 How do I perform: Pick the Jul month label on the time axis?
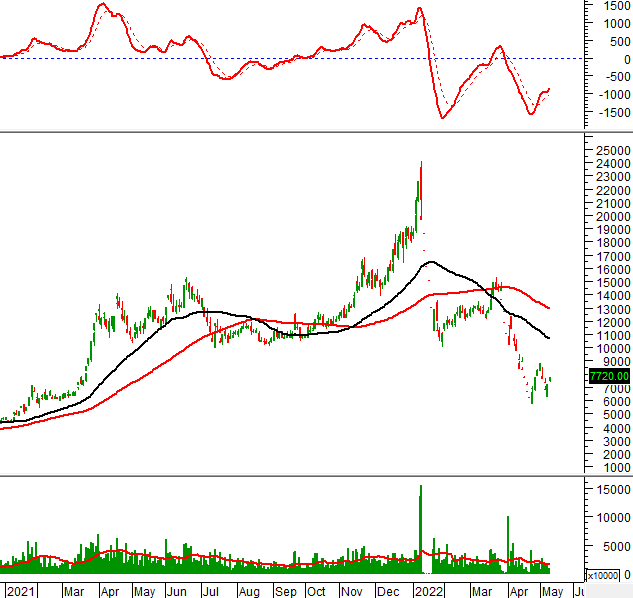211,591
